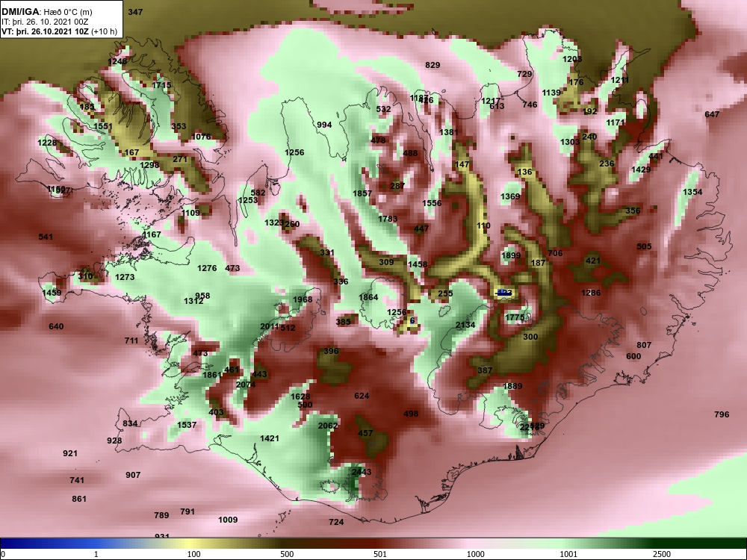Click the map value 1076

[x=201, y=137]
